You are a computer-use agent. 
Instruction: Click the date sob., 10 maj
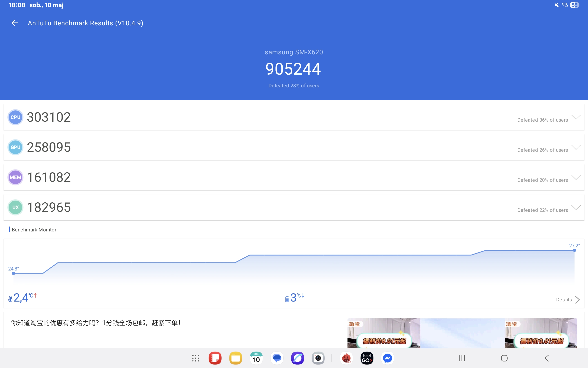pos(46,5)
